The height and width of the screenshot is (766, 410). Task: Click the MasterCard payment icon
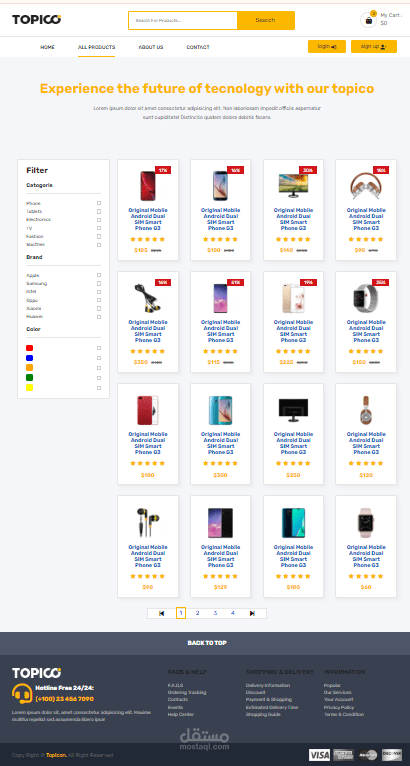[368, 755]
